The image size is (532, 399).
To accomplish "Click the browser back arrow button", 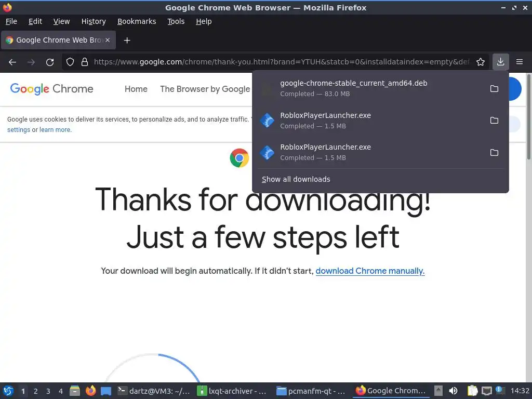I will point(12,62).
